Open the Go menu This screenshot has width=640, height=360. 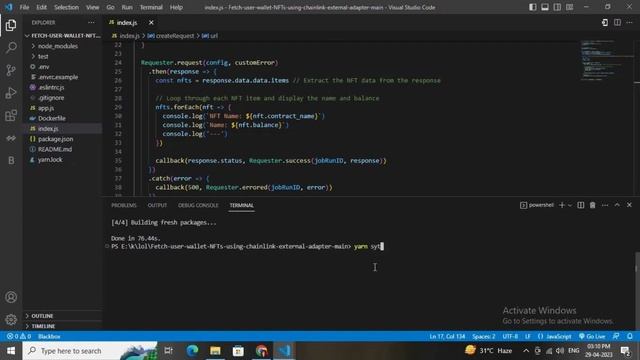click(x=110, y=7)
